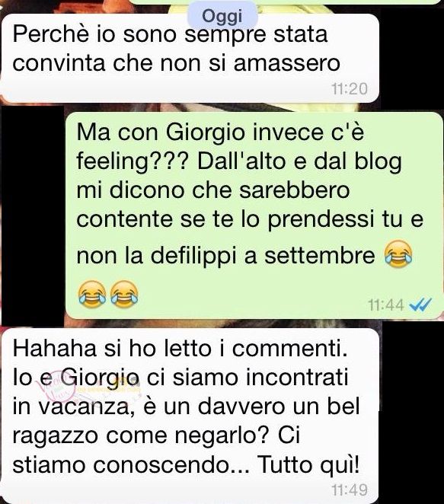
Task: Click the word "Hahaha" in the last message
Action: click(x=55, y=349)
